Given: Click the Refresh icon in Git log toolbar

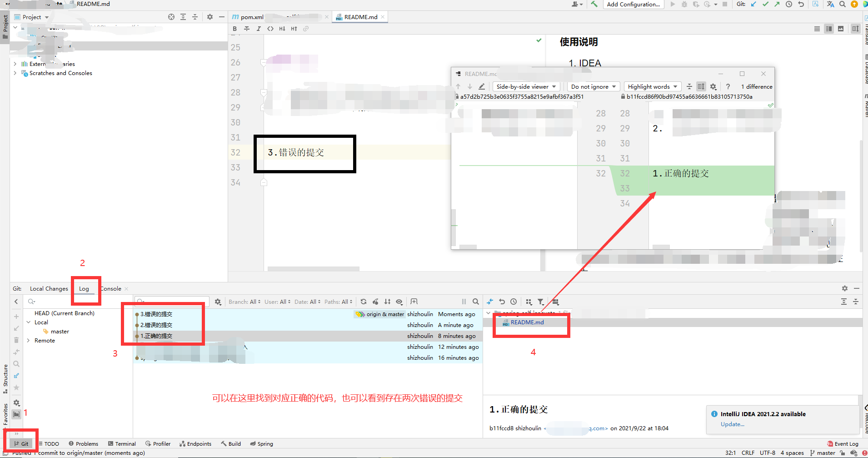Looking at the screenshot, I should 364,302.
